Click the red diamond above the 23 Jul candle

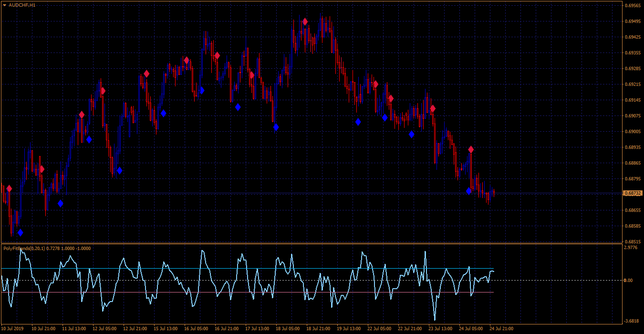pyautogui.click(x=433, y=109)
